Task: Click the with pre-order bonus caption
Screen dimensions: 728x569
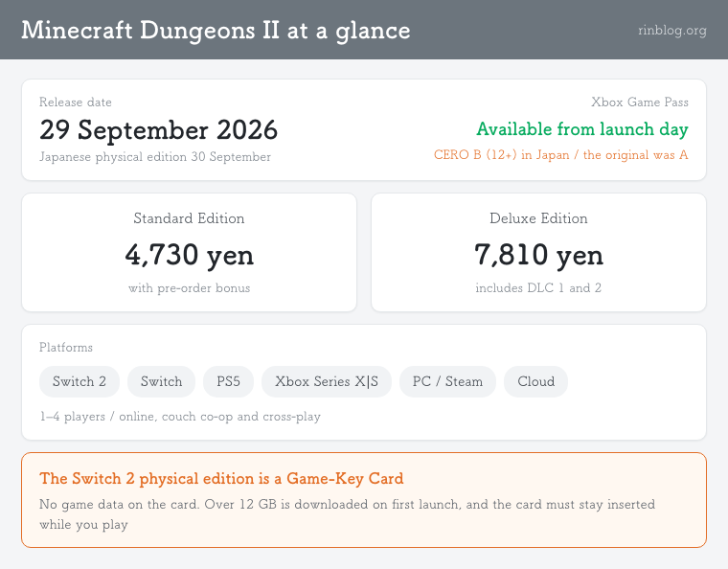Action: (190, 288)
